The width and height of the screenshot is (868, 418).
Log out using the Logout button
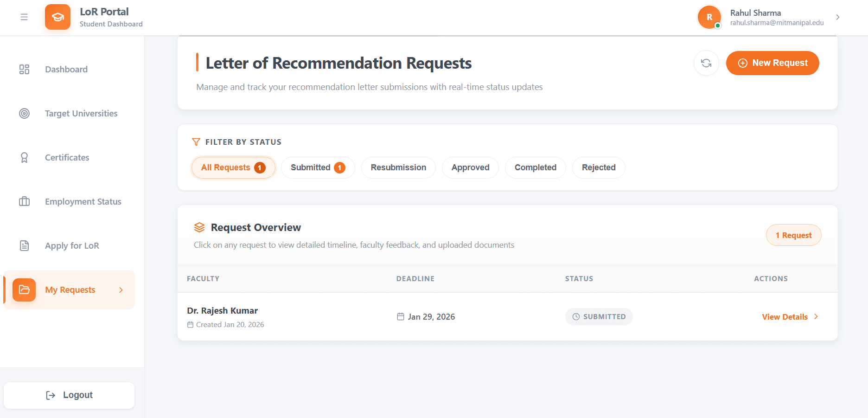69,395
